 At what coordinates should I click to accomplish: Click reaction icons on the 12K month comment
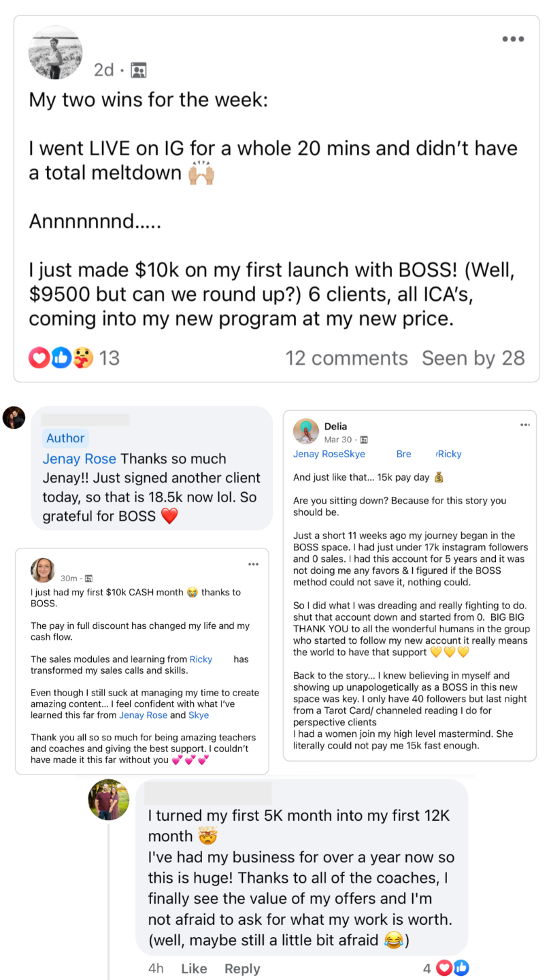pos(452,968)
